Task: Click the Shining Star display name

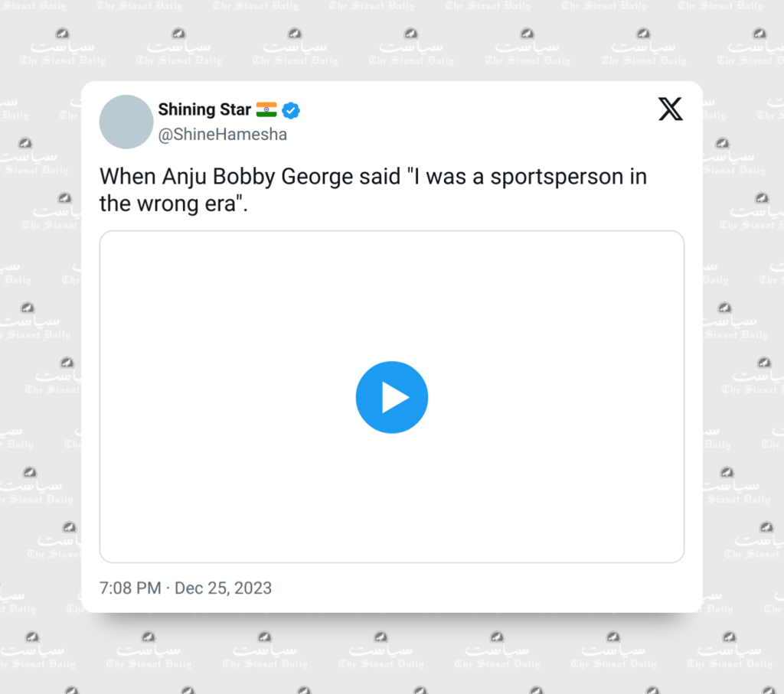Action: [x=204, y=109]
